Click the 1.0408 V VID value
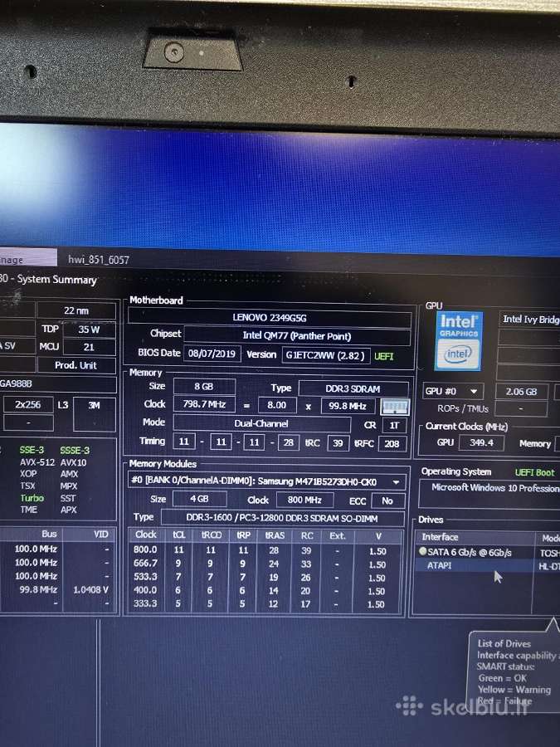Viewport: 560px width, 747px height. (91, 590)
